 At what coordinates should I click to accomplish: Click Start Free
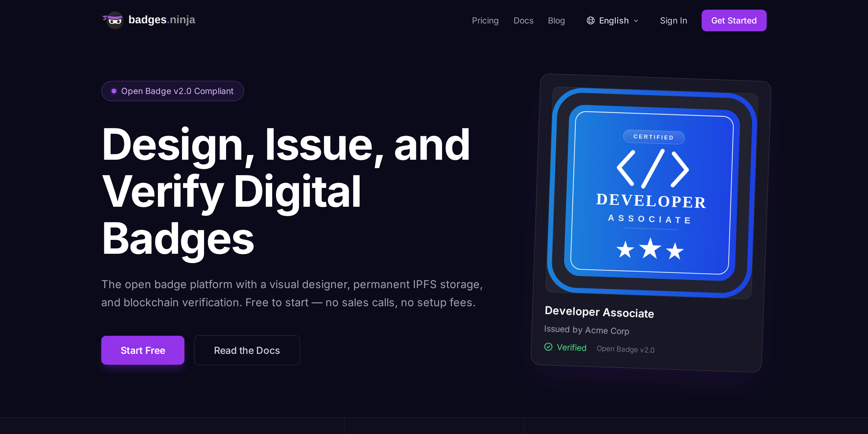point(143,350)
